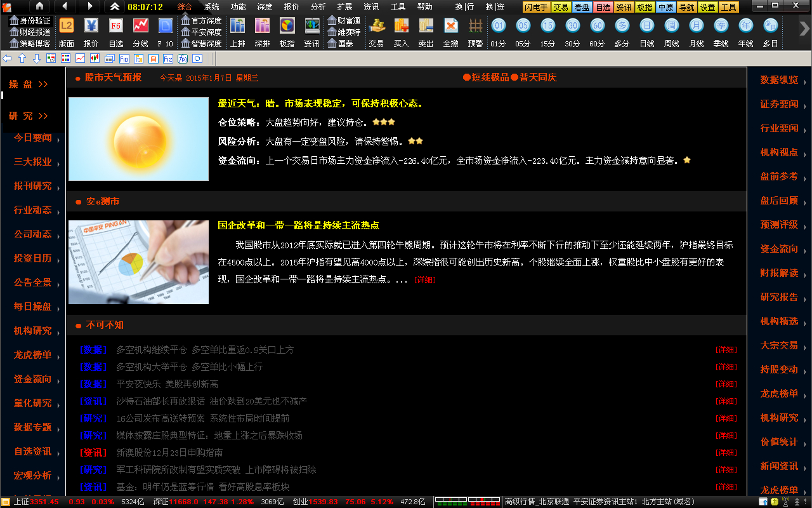Open headline 平安夜快乐 美股再创新高
Image resolution: width=812 pixels, height=508 pixels.
click(167, 384)
